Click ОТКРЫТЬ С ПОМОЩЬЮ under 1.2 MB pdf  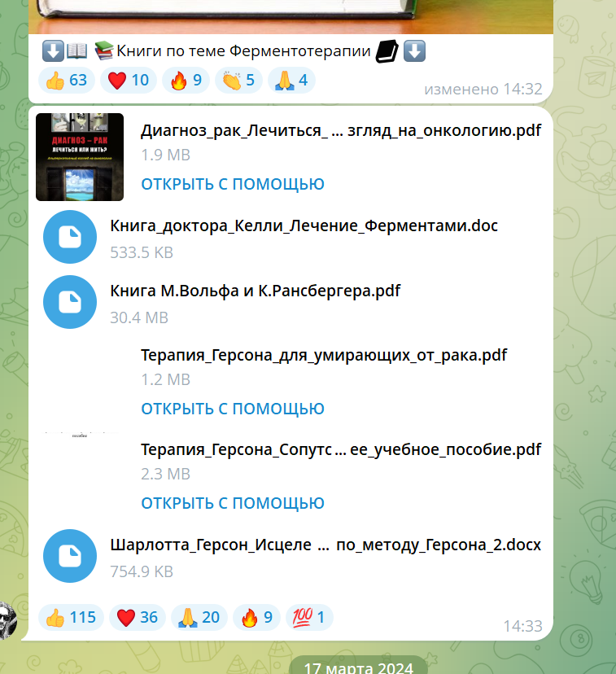(x=233, y=409)
